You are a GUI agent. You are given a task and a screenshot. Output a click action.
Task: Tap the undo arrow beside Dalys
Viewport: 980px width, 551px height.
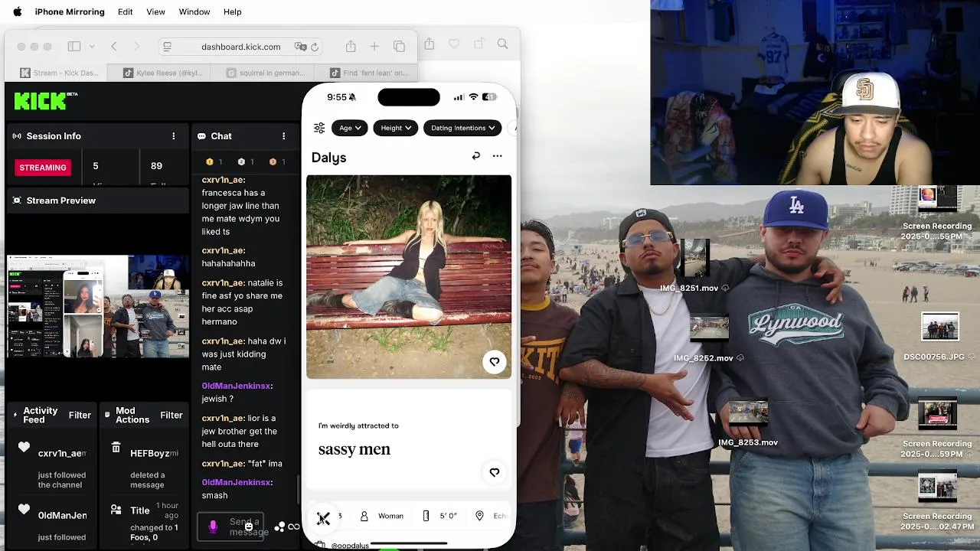[475, 156]
